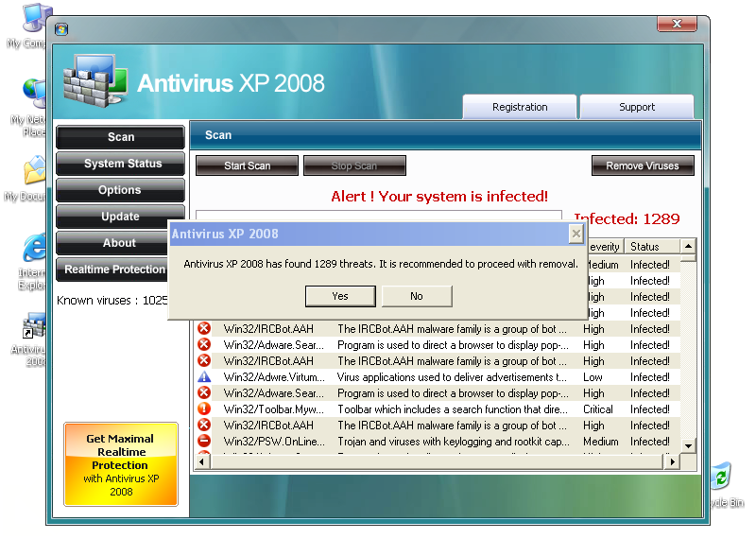Open About in sidebar
This screenshot has width=756, height=539.
coord(112,243)
